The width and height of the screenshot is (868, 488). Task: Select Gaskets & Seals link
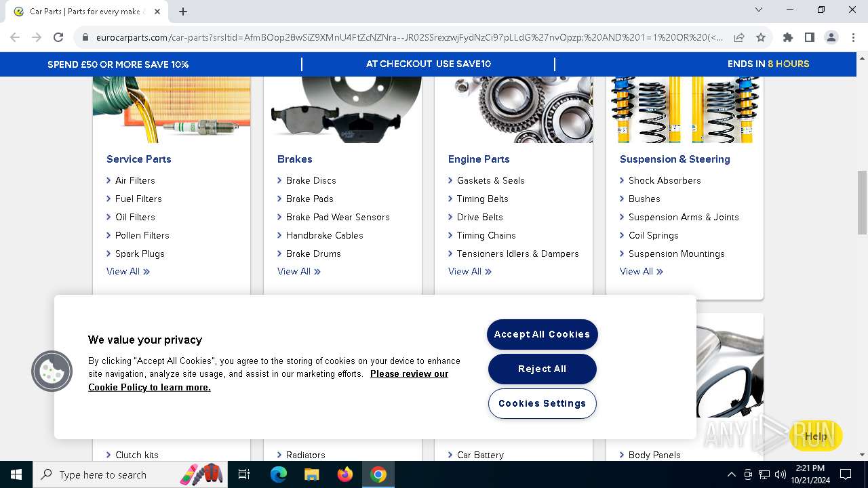[x=490, y=180]
